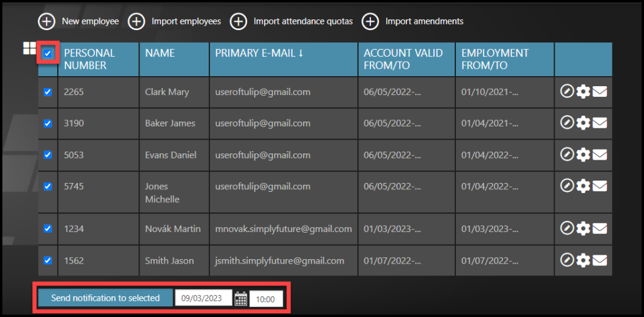Click the grid column chooser icon
Image resolution: width=644 pixels, height=317 pixels.
coord(29,48)
